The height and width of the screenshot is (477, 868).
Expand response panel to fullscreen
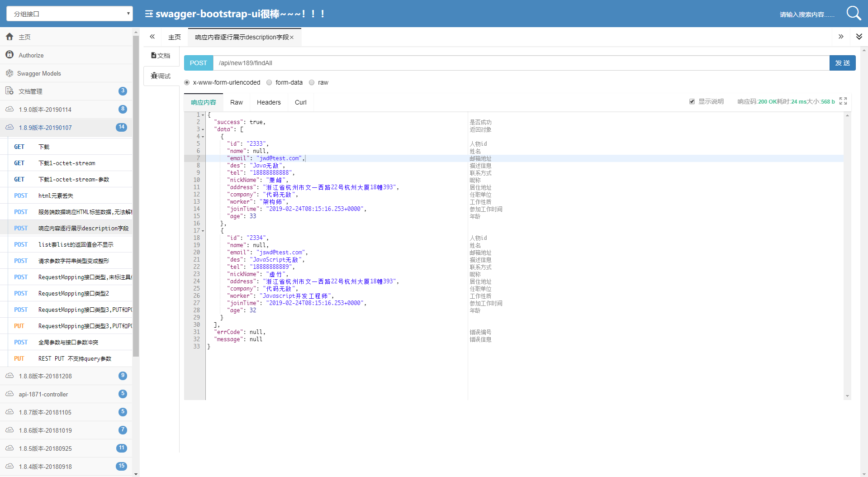pyautogui.click(x=843, y=101)
